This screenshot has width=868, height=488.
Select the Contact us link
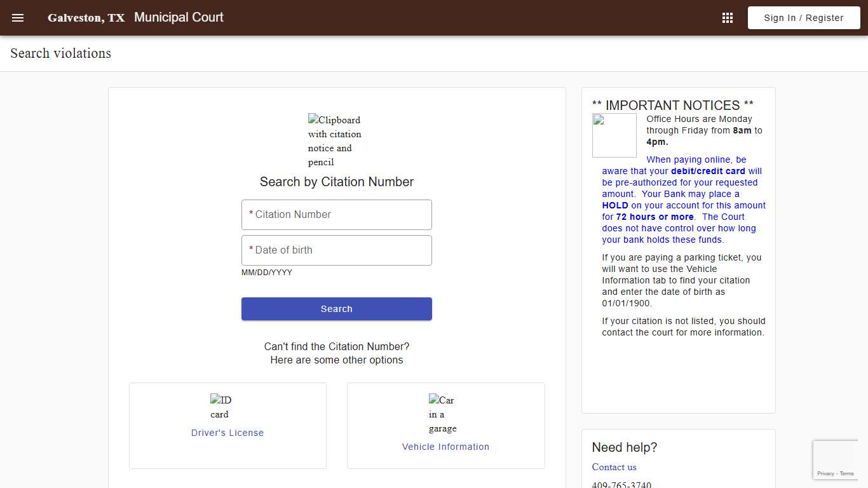click(x=614, y=467)
